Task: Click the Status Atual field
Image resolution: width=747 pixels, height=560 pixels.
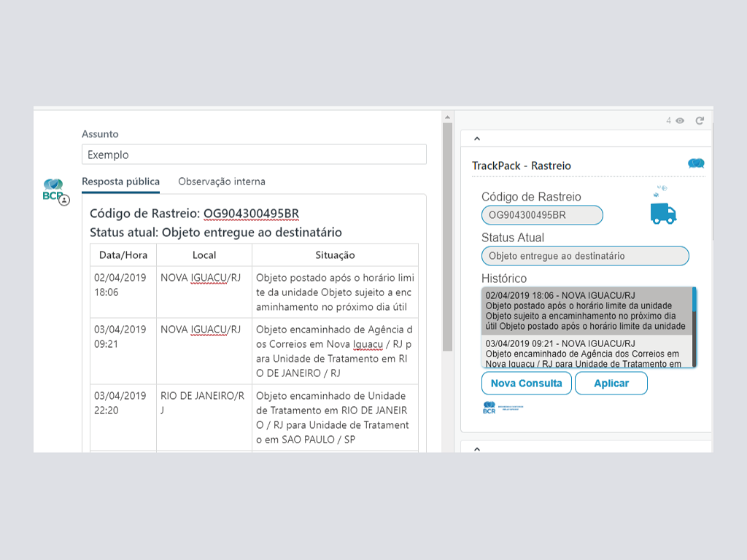Action: pyautogui.click(x=585, y=256)
